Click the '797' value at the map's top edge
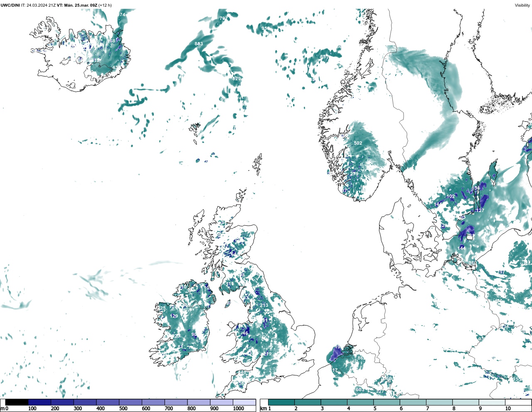The width and height of the screenshot is (532, 412). point(223,19)
